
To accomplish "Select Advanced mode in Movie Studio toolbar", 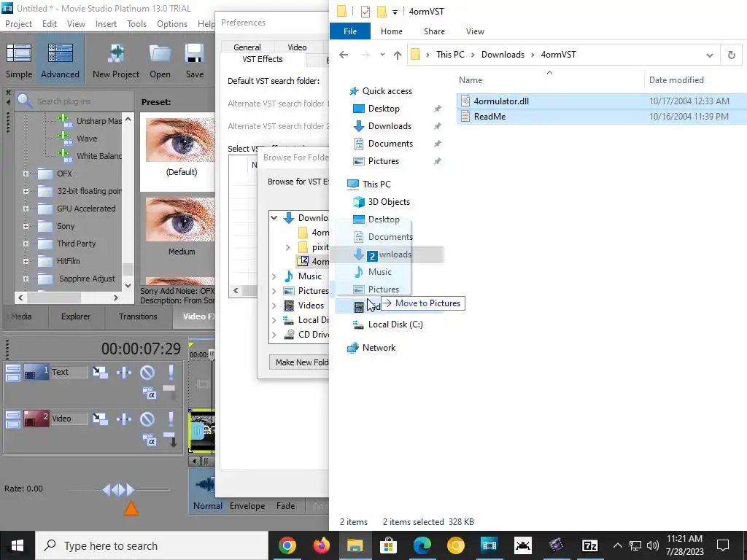I will pyautogui.click(x=60, y=61).
